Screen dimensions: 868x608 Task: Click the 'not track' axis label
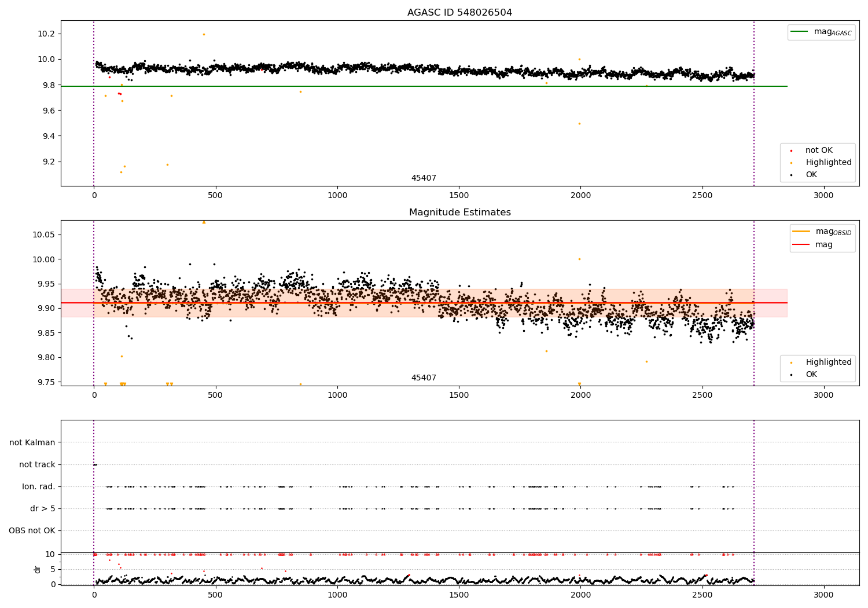pos(37,464)
